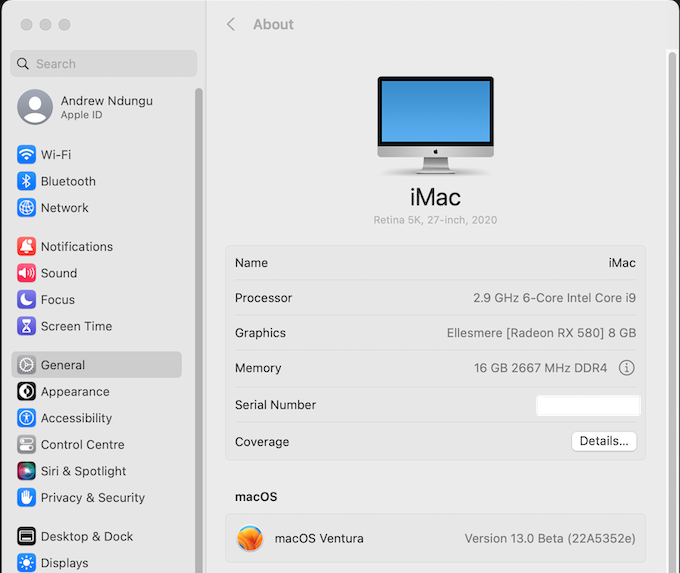
Task: Open Notifications label in sidebar
Action: (77, 246)
